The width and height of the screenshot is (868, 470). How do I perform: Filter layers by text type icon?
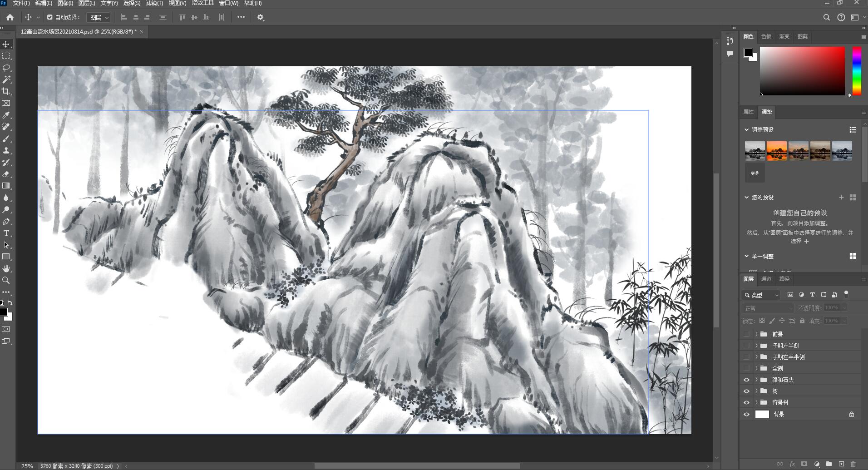click(x=812, y=295)
